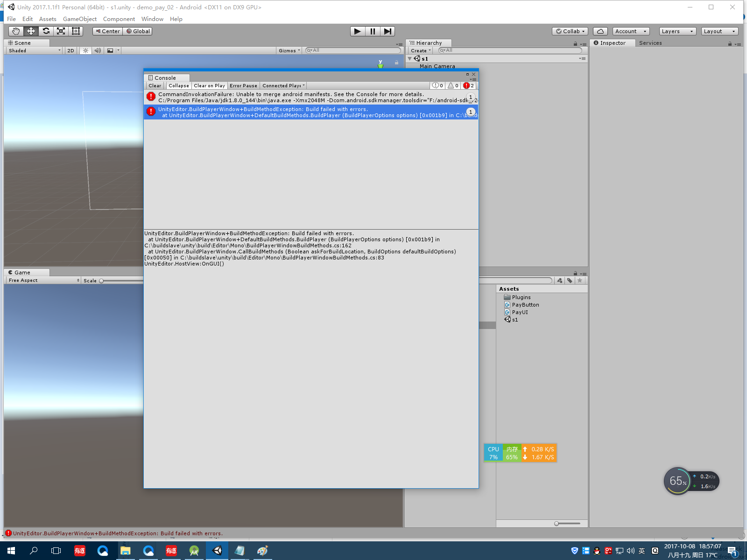The width and height of the screenshot is (747, 560).
Task: Switch to the Services tab
Action: [650, 43]
